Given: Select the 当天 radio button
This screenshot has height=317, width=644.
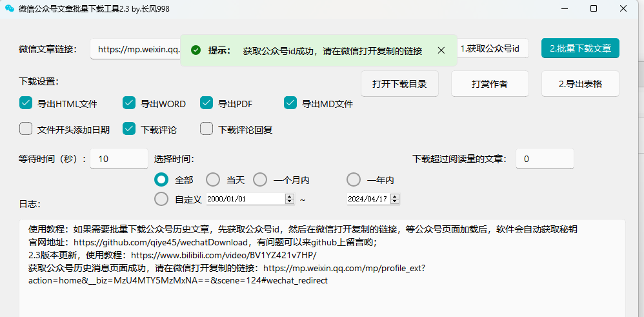Looking at the screenshot, I should tap(213, 179).
